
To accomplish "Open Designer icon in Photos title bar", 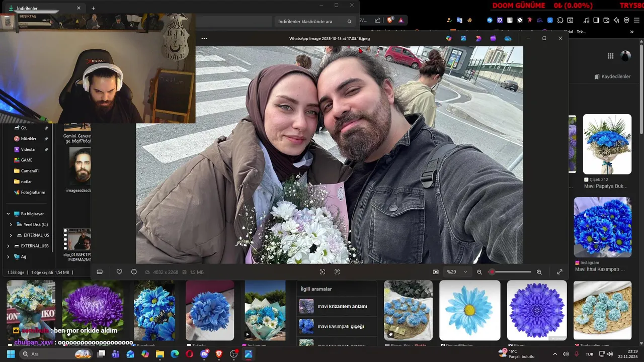I will pos(478,38).
